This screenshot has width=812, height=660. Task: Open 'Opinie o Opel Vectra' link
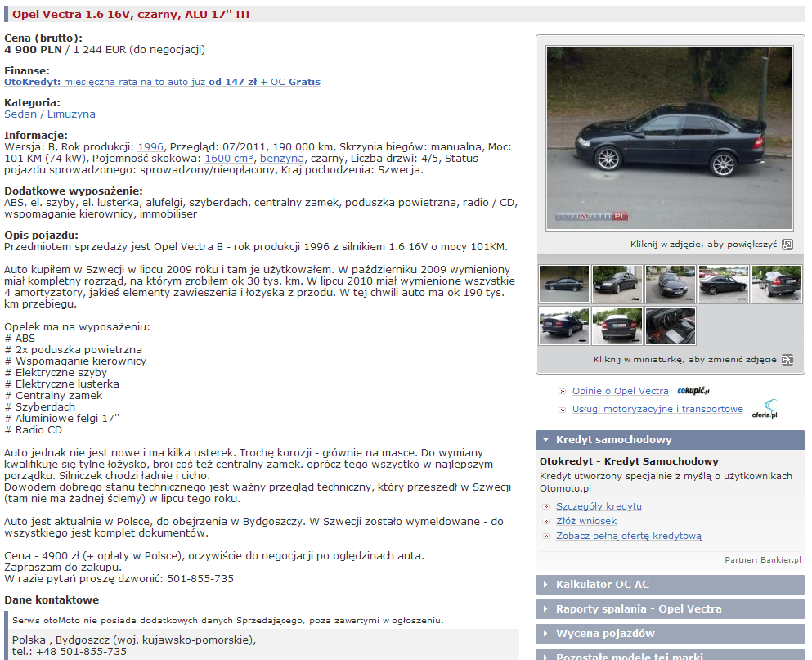[x=621, y=391]
